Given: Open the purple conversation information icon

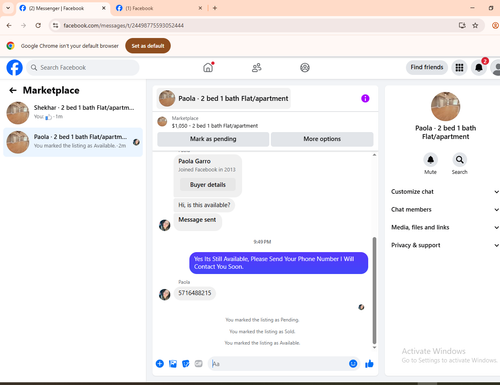Looking at the screenshot, I should (x=365, y=98).
